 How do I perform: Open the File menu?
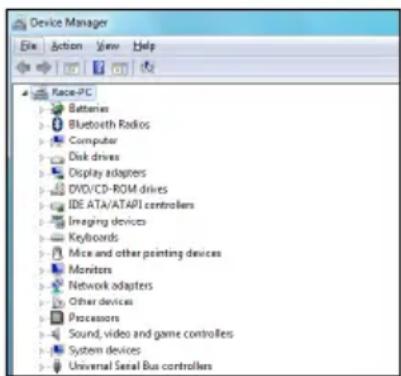point(28,46)
